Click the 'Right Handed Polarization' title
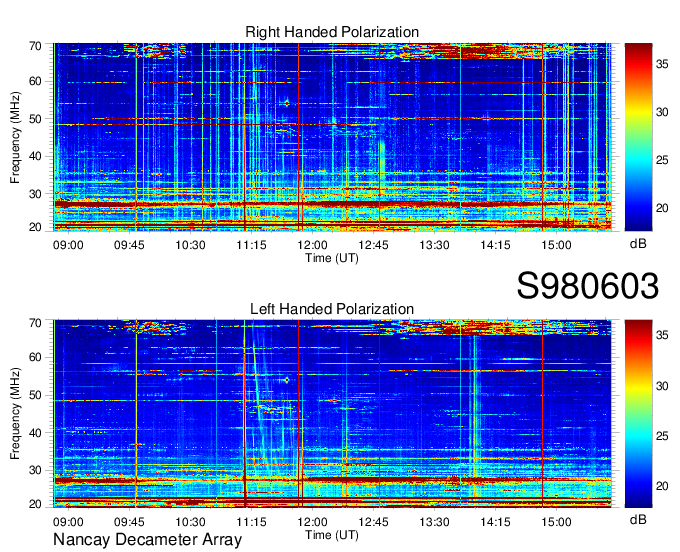Image resolution: width=680 pixels, height=552 pixels. (x=332, y=32)
